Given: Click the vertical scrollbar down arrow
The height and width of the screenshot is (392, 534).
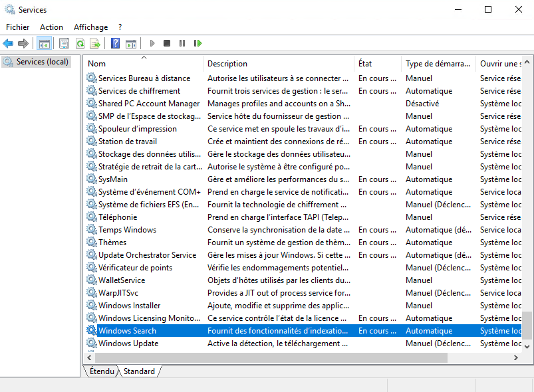Looking at the screenshot, I should (x=527, y=346).
